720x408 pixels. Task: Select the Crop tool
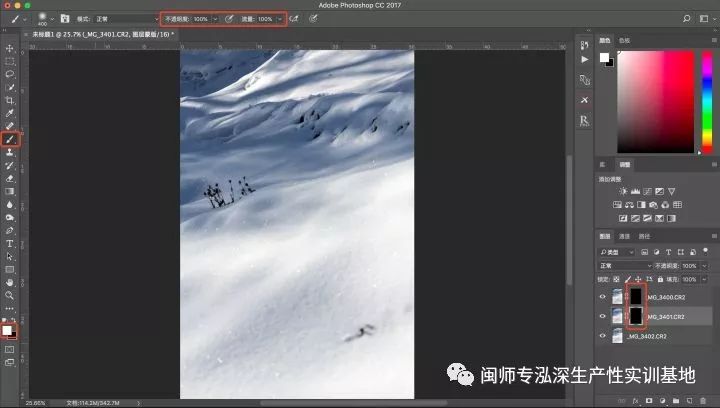tap(10, 100)
